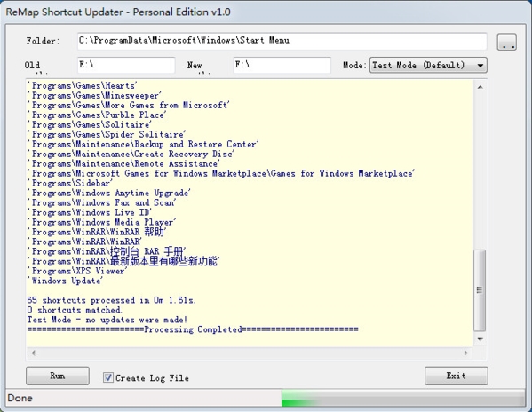Click the Folder path input field
Viewport: 532px width, 412px height.
coord(282,41)
